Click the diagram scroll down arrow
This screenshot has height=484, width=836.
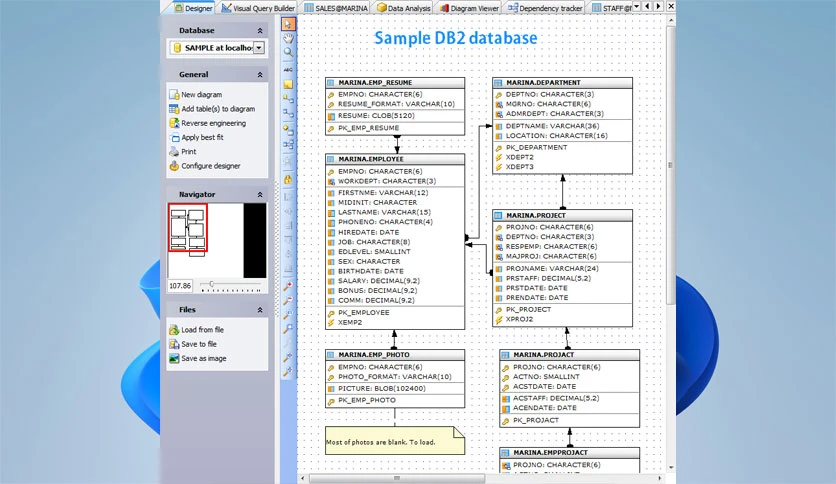point(671,467)
